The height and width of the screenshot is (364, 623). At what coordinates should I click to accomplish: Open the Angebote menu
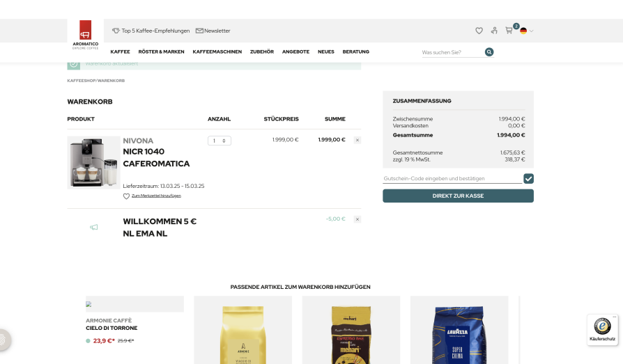tap(295, 52)
